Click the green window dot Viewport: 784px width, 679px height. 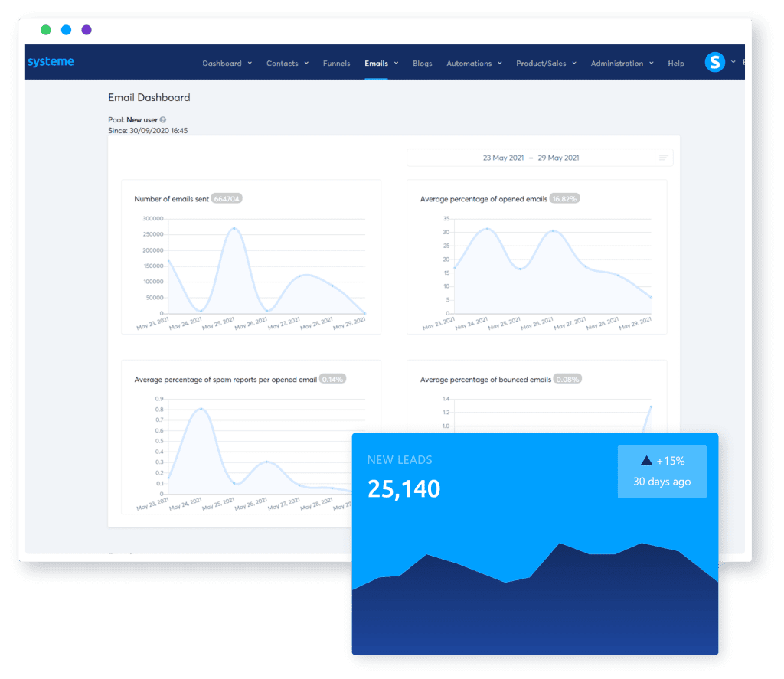click(46, 28)
